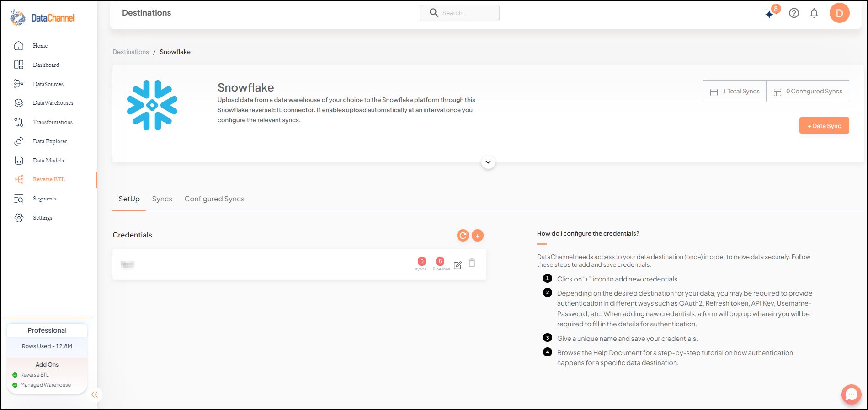Go to Home in sidebar
Screen dimensions: 868x410
click(40, 46)
